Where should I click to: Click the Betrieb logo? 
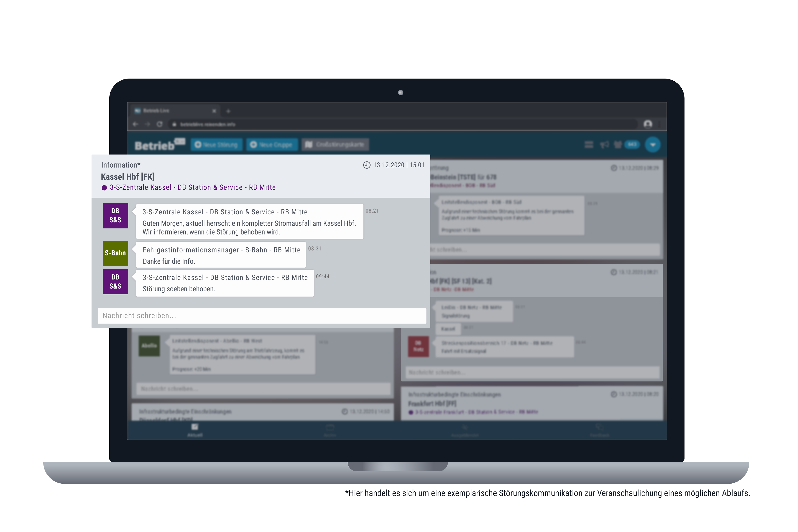[160, 145]
